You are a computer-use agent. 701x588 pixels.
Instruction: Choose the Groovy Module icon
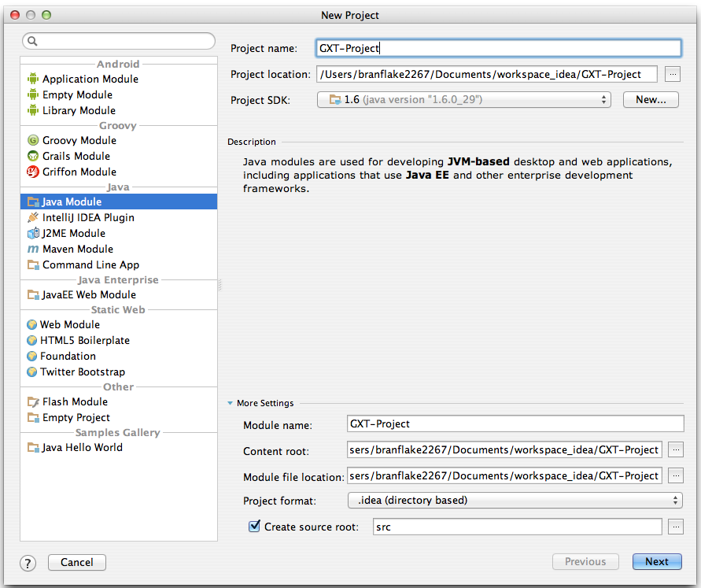[x=32, y=140]
